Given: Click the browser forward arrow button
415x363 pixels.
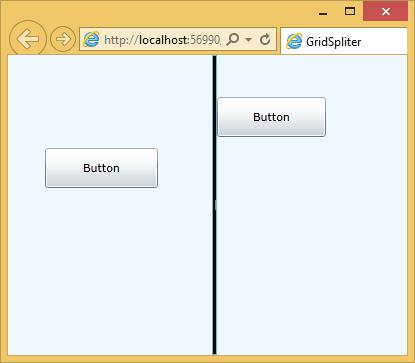Looking at the screenshot, I should [63, 39].
